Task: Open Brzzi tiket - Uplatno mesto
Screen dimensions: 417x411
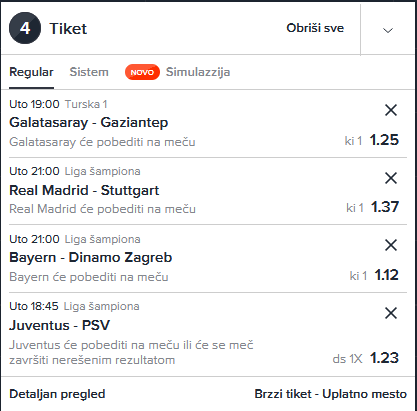Action: pos(331,394)
